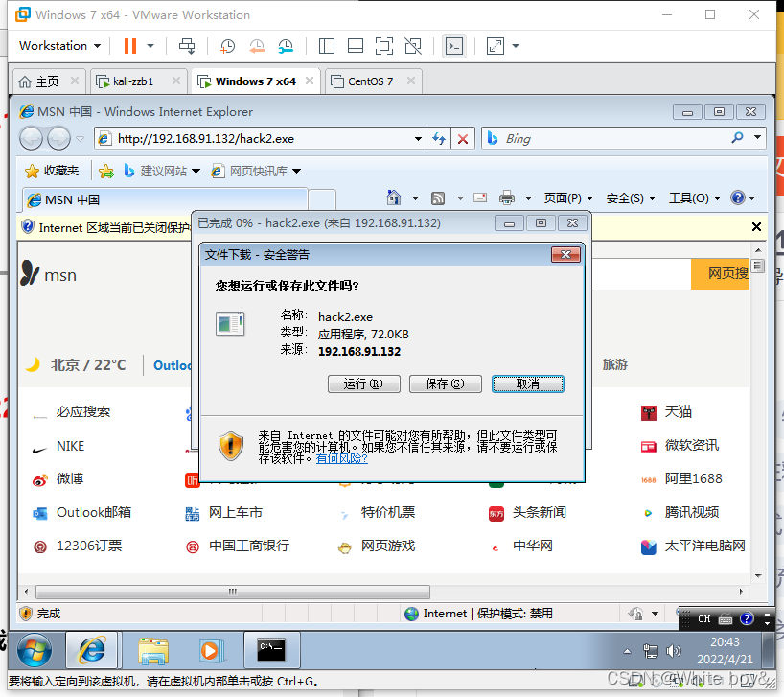Expand the 网页快讯库 dropdown
Image resolution: width=784 pixels, height=697 pixels.
[x=296, y=171]
